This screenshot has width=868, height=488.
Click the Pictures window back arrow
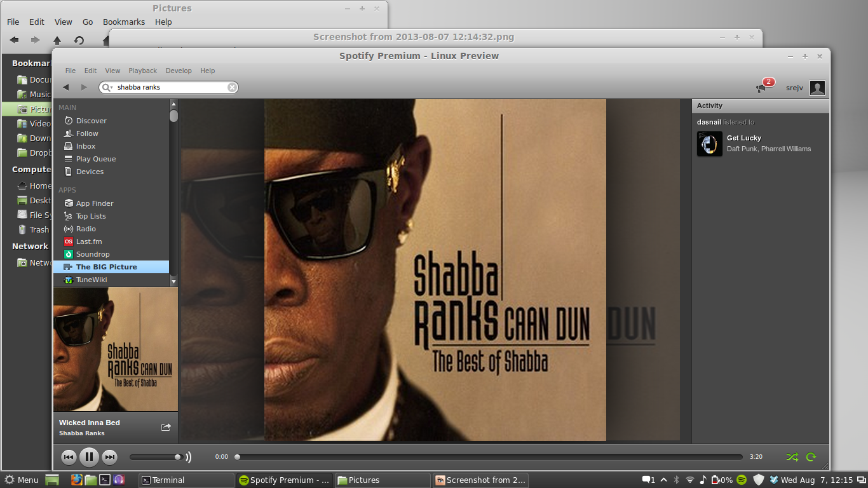click(x=14, y=40)
